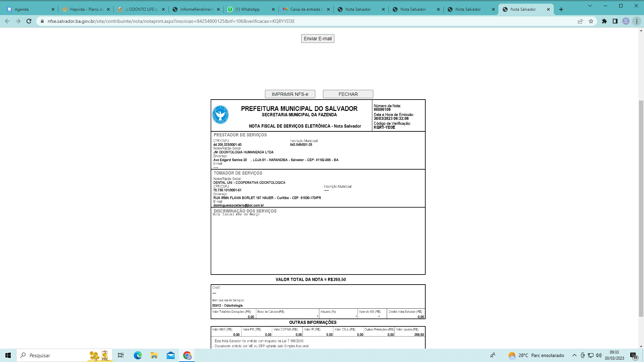Switch to the Caixa de entrada Gmail tab

[x=305, y=9]
